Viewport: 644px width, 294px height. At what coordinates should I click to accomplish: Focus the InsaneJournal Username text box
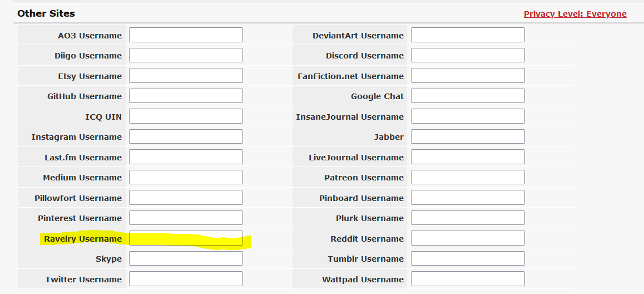pos(468,116)
